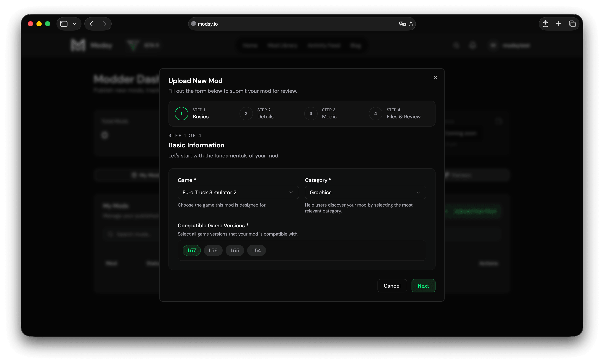Reload the page with the refresh icon
The width and height of the screenshot is (604, 364).
(x=411, y=24)
